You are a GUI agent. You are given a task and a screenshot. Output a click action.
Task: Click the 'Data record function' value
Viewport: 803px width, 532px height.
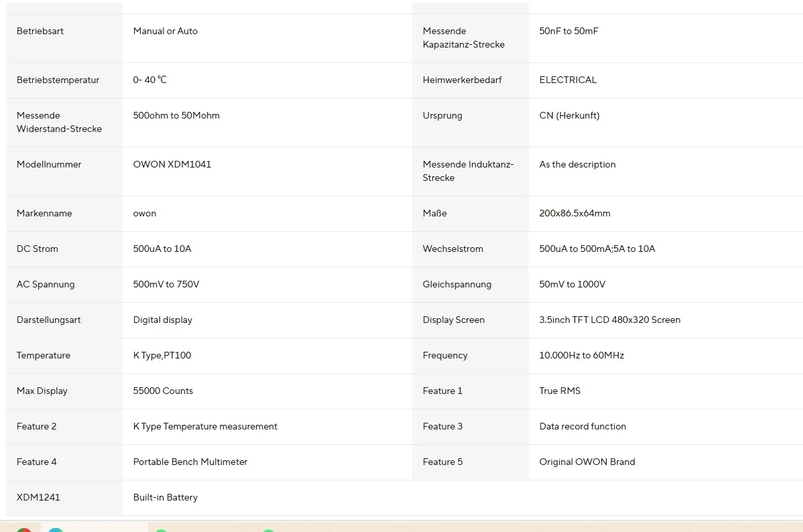[582, 427]
